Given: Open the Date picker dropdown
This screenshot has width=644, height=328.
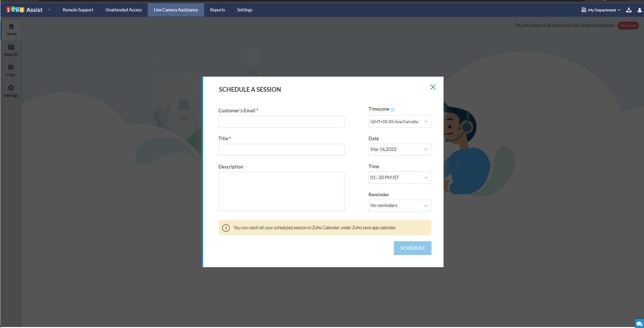Looking at the screenshot, I should (x=400, y=150).
